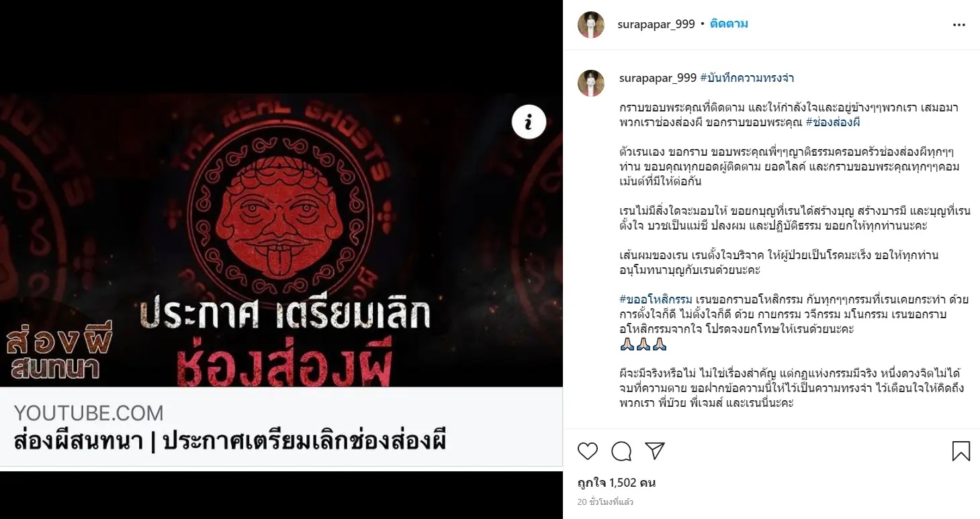Like the post with the heart icon

point(588,451)
